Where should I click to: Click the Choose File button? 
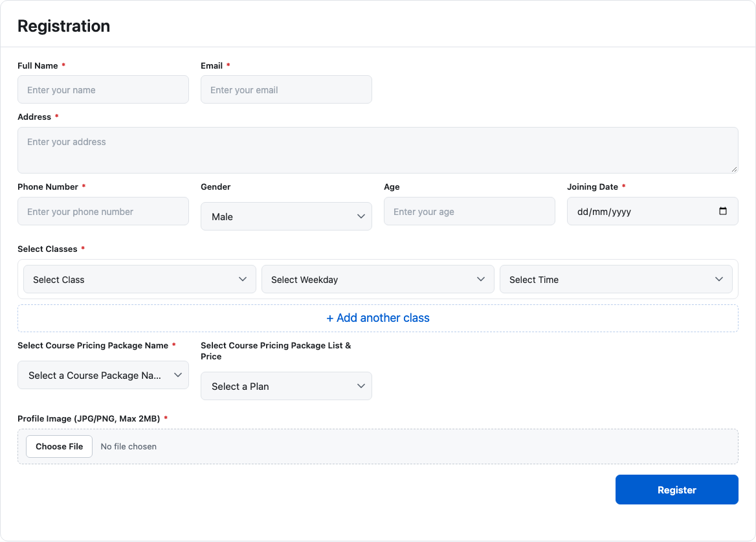point(60,447)
